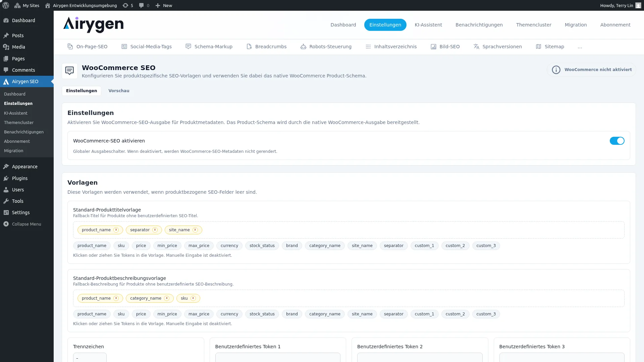Image resolution: width=644 pixels, height=362 pixels.
Task: Open the Robots-Steuerung tab
Action: (326, 47)
